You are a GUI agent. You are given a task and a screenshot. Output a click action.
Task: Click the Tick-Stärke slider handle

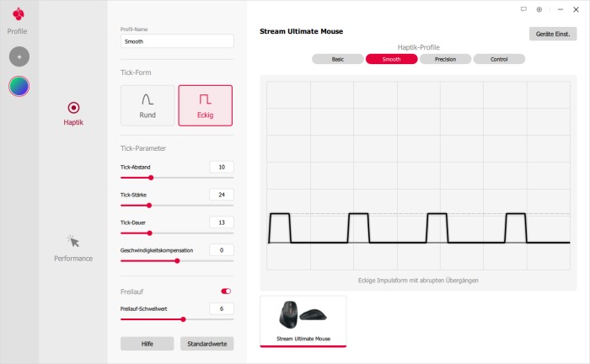click(149, 205)
